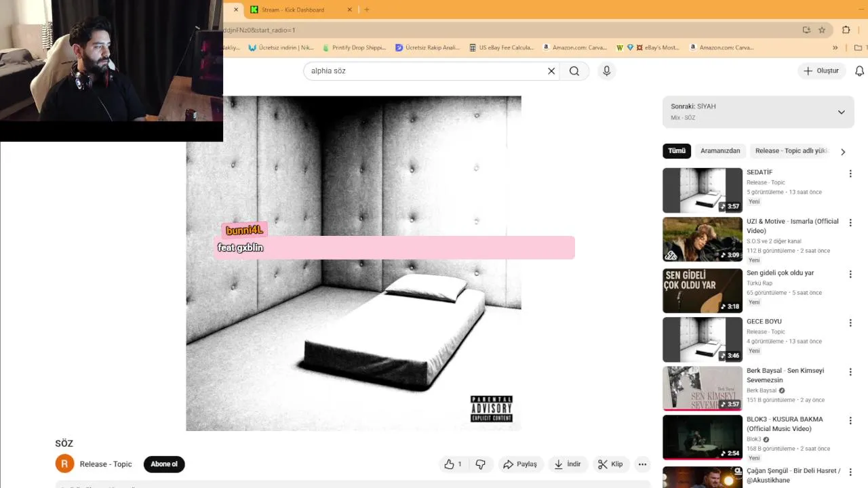Show more filter chips with arrow
The height and width of the screenshot is (488, 868).
843,152
